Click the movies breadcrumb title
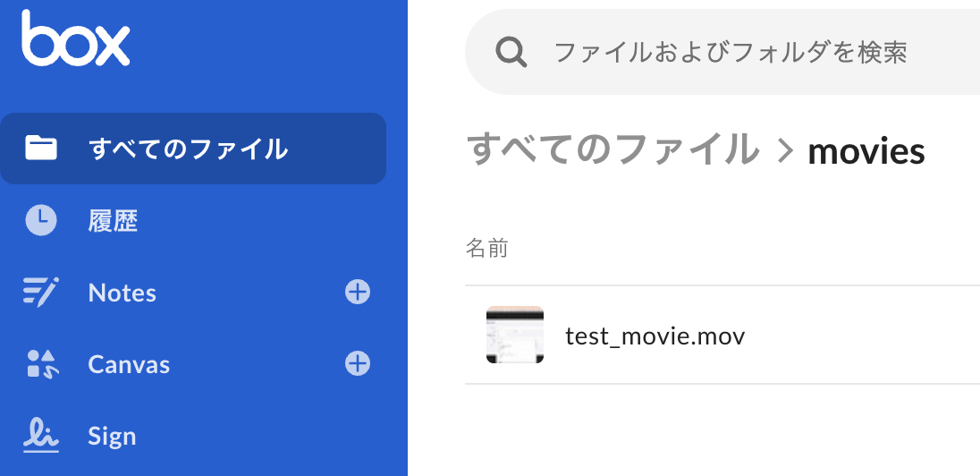Screen dimensions: 980x476 [866, 150]
